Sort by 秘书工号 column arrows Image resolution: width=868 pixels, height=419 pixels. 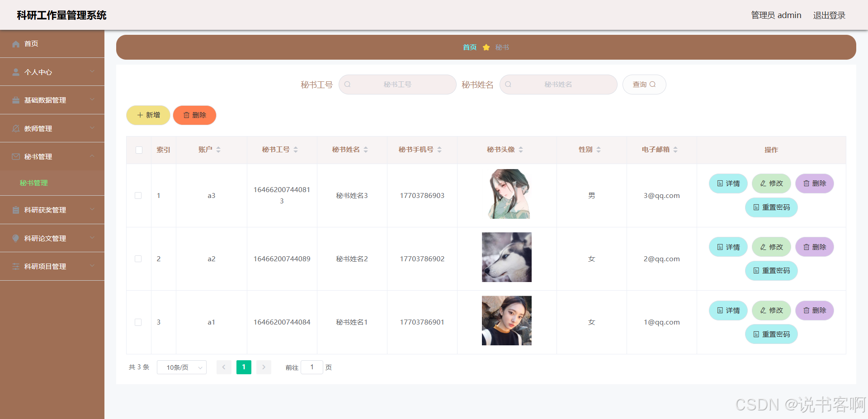(x=296, y=150)
